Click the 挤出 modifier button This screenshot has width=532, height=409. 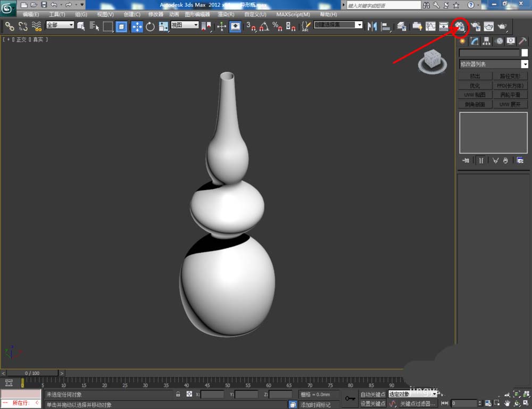point(475,76)
